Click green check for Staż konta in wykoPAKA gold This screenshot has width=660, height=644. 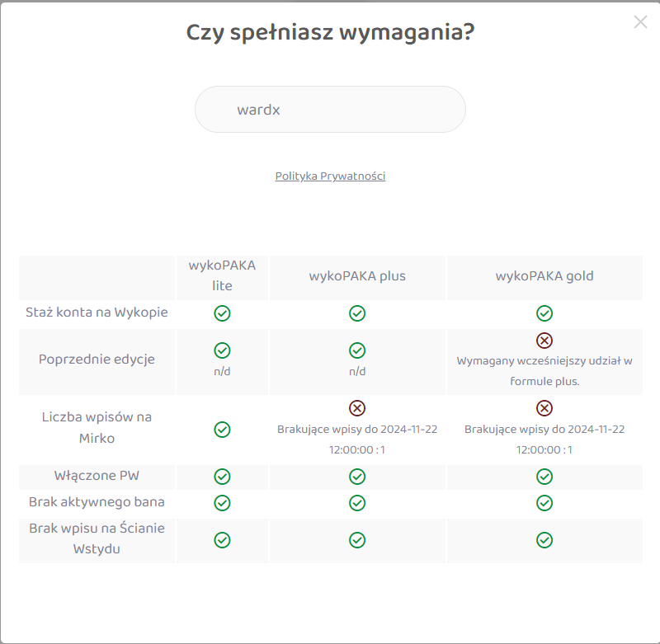(544, 313)
